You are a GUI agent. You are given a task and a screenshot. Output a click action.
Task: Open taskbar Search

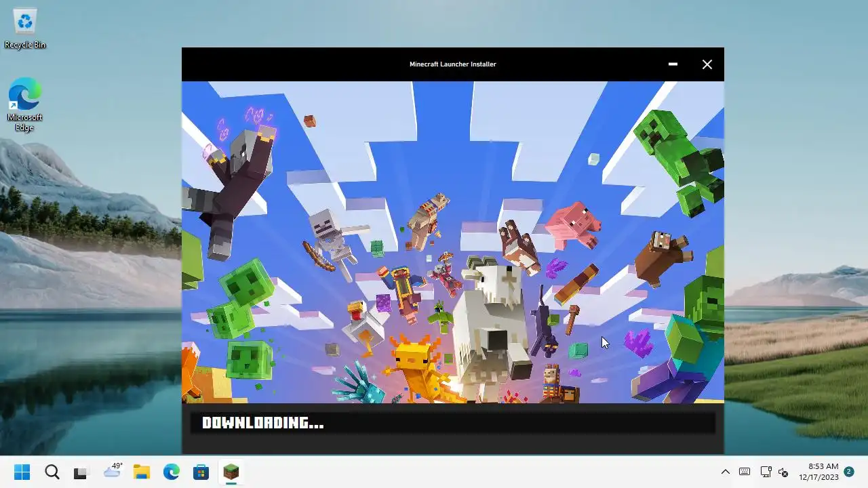pyautogui.click(x=52, y=472)
